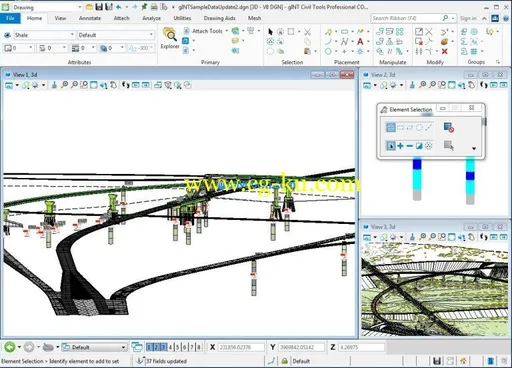
Task: Switch to the Drawing Aids ribbon tab
Action: click(x=219, y=18)
